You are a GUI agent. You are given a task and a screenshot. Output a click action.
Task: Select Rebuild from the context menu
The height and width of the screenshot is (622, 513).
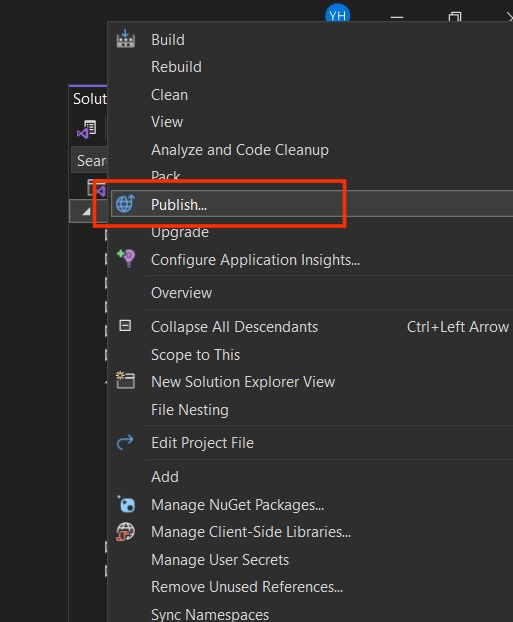(x=176, y=67)
